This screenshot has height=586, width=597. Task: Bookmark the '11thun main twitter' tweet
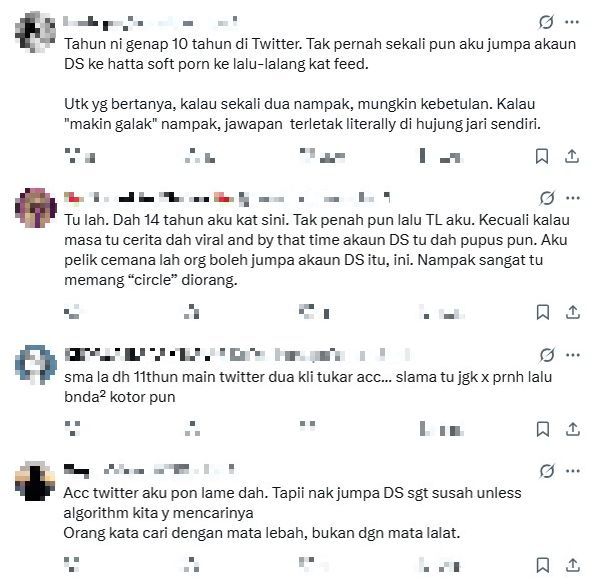(x=543, y=429)
